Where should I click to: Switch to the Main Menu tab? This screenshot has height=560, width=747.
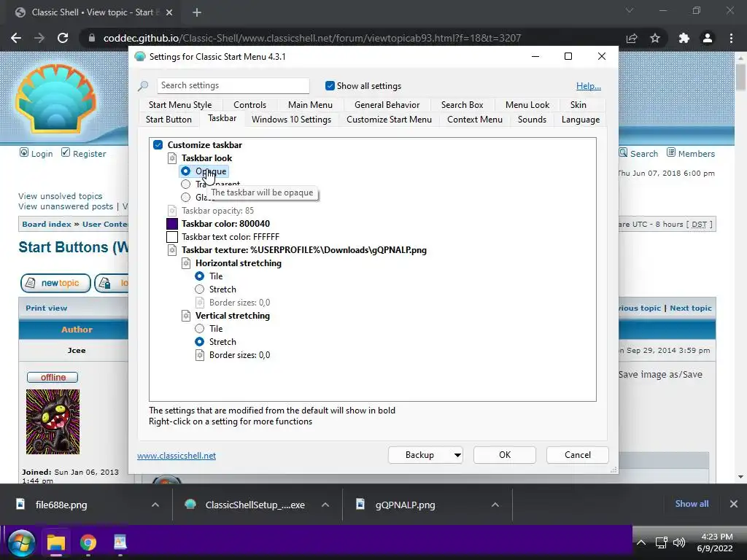point(310,105)
